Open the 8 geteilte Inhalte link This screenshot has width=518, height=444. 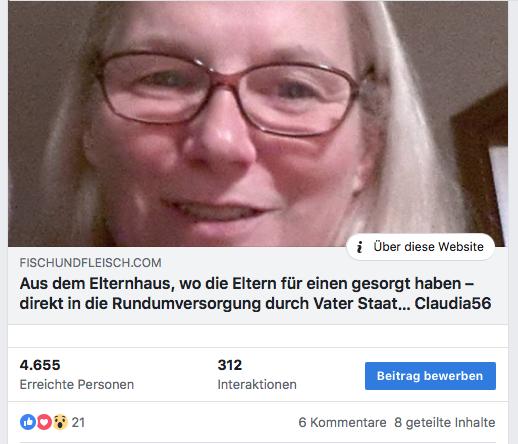click(x=445, y=422)
